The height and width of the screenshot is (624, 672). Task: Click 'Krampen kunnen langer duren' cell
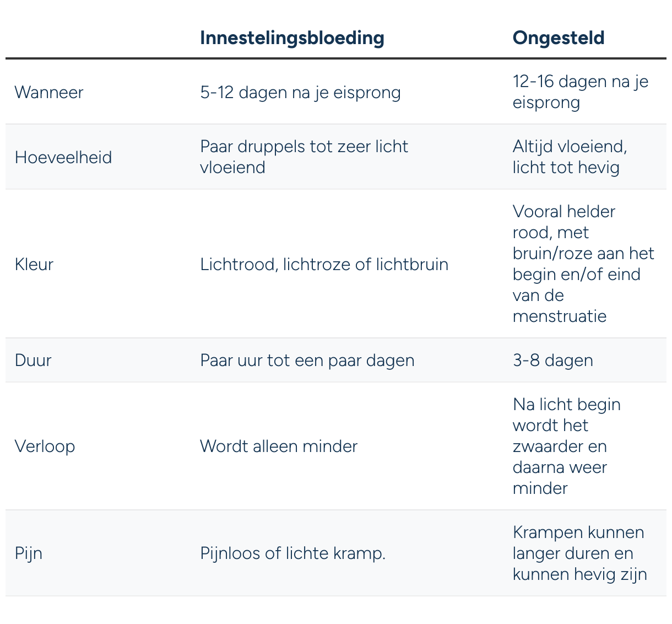(579, 553)
